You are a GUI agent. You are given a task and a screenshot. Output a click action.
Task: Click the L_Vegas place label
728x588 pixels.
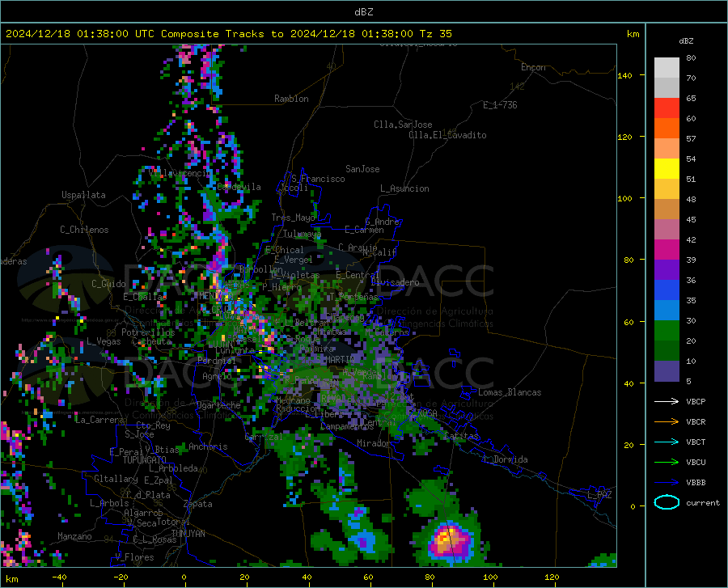(104, 341)
